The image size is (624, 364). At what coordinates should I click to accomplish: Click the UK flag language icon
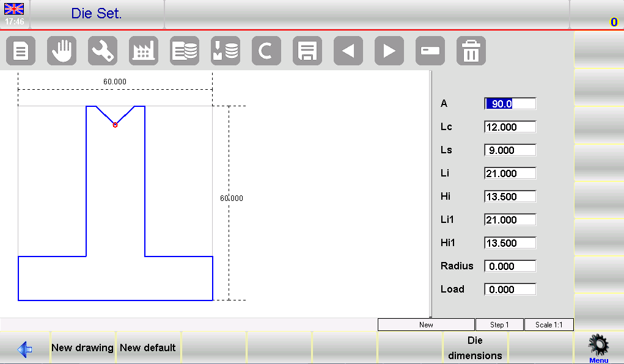coord(13,9)
